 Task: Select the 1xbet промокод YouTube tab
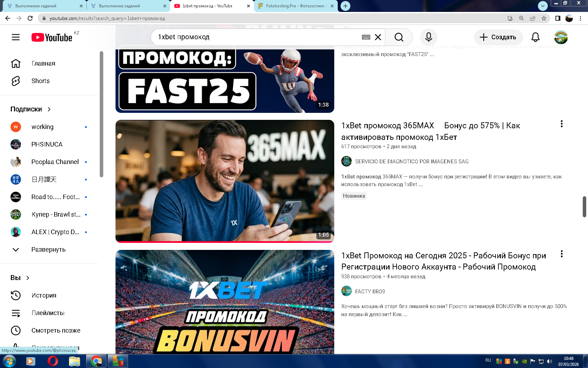coord(212,6)
